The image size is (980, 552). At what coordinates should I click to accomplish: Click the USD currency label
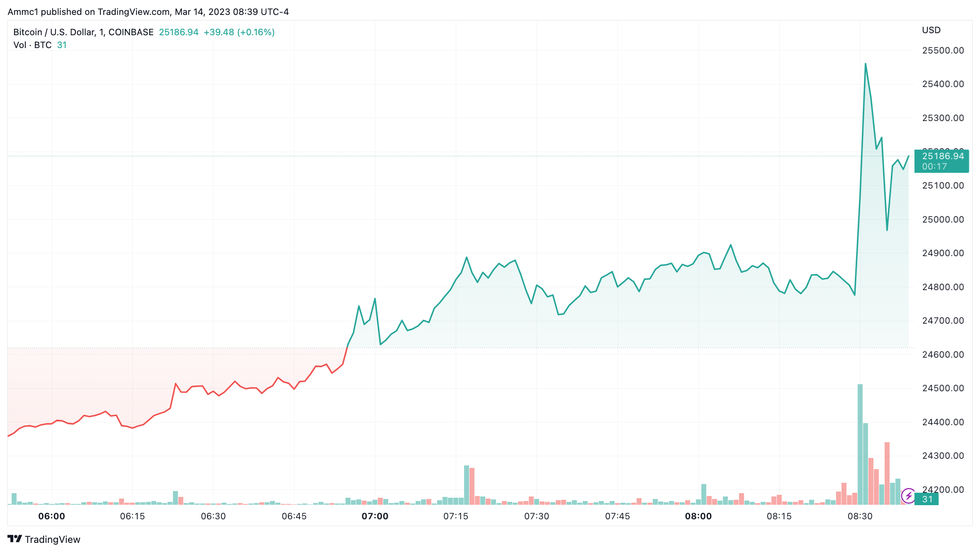931,30
